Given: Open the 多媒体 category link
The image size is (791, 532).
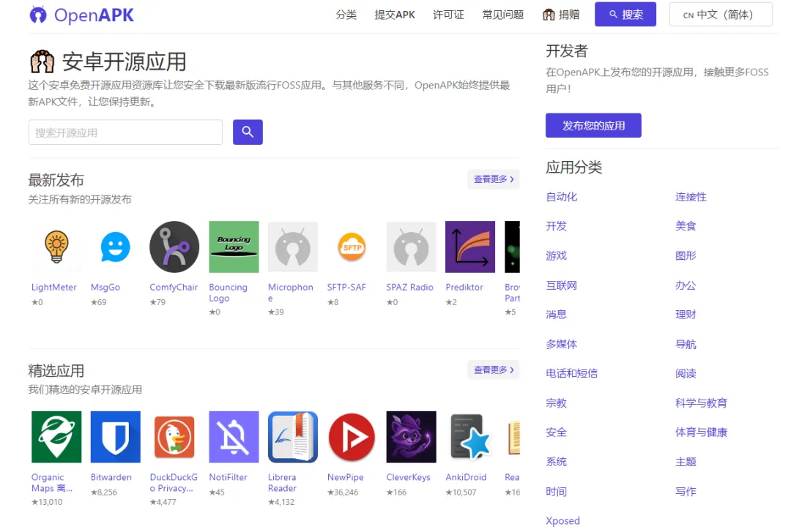Looking at the screenshot, I should [x=562, y=345].
